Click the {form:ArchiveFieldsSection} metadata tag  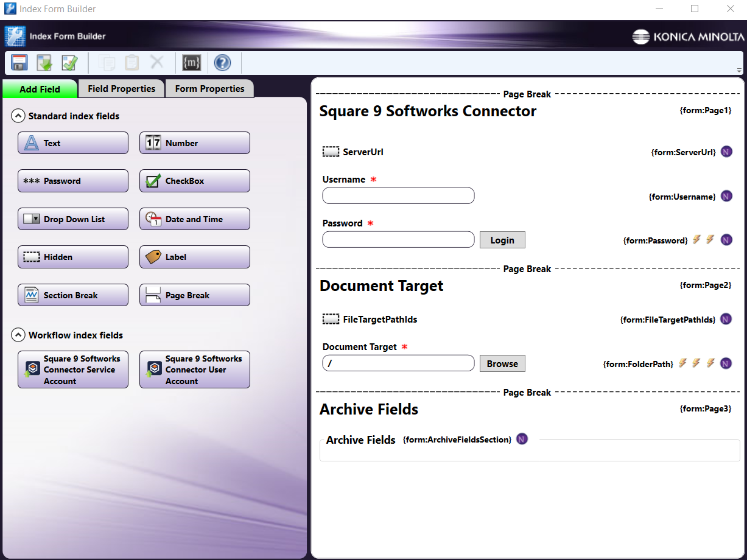457,439
